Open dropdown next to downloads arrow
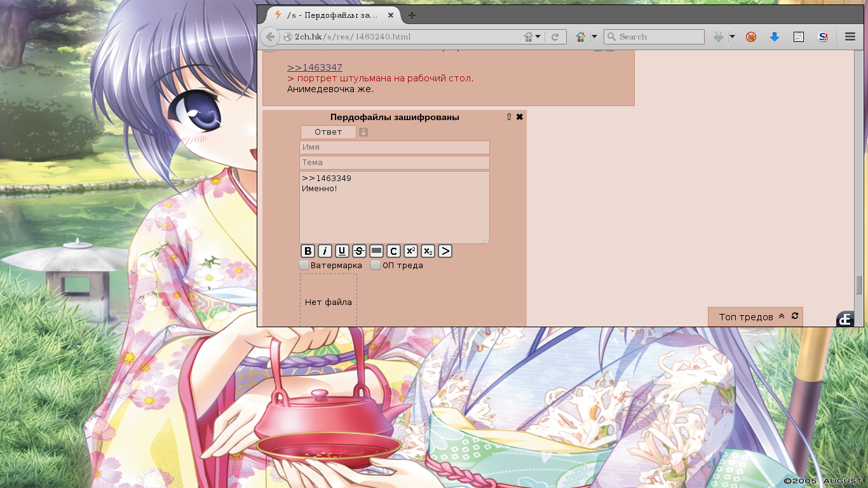This screenshot has width=868, height=488. (732, 37)
